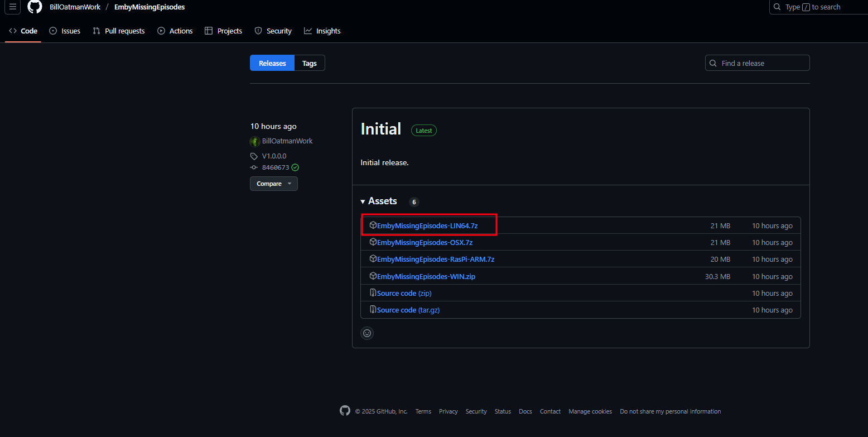Open the Issues tab
Screen dimensions: 868x437
coord(65,31)
